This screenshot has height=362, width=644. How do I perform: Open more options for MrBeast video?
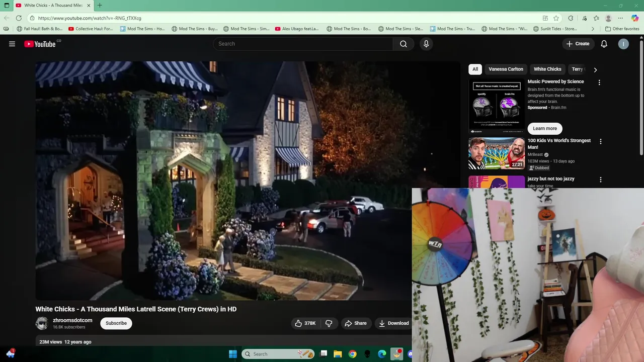(600, 142)
